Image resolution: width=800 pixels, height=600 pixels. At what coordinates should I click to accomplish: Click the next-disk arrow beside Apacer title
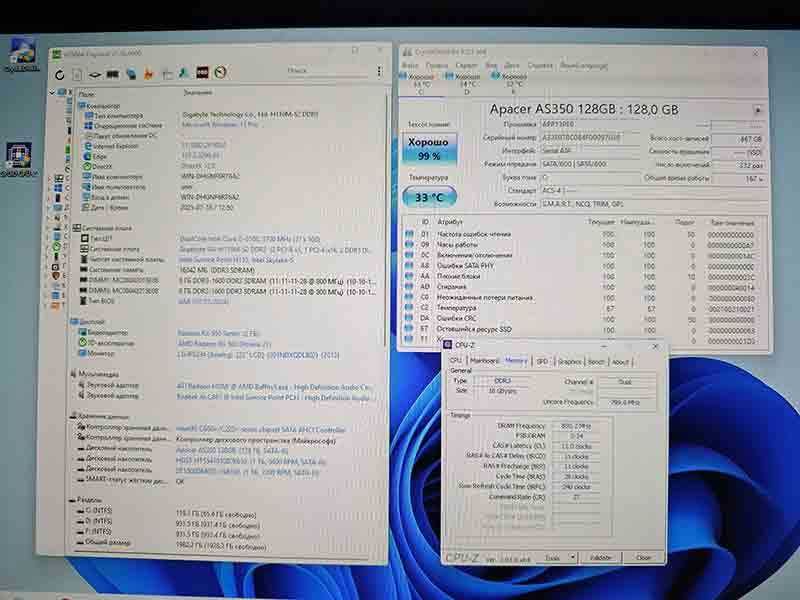(x=757, y=110)
